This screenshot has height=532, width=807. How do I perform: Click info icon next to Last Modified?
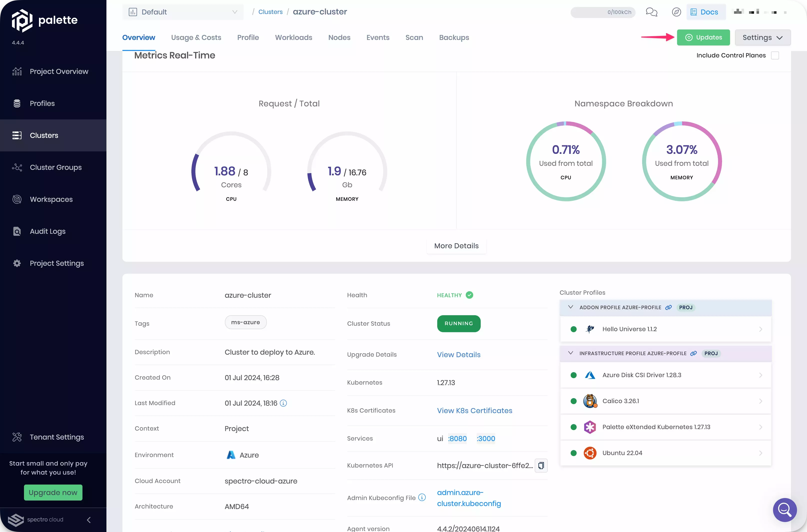pyautogui.click(x=283, y=403)
